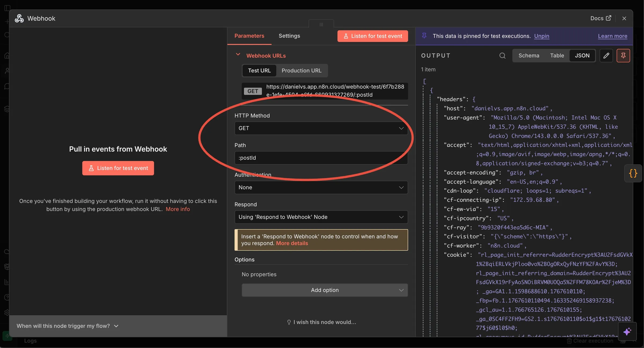Click the No properties text under Options
This screenshot has width=644, height=348.
tap(259, 274)
